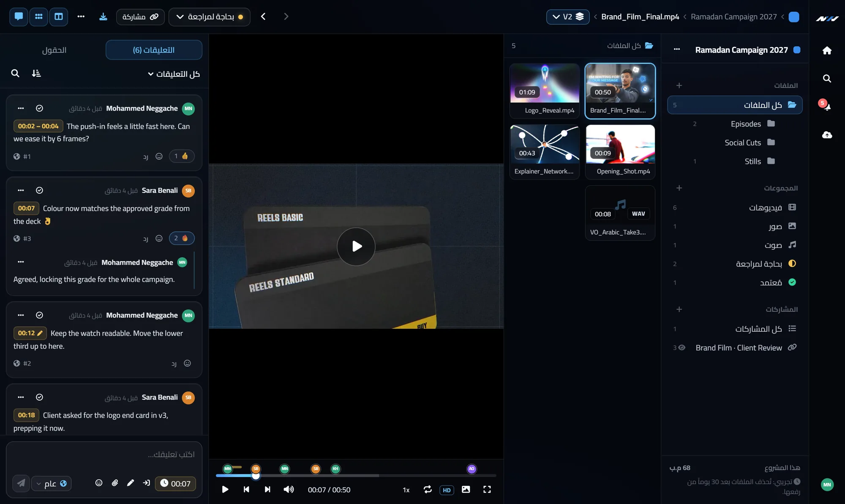
Task: Open the Logo_Reveal.mp4 thumbnail
Action: [x=545, y=91]
